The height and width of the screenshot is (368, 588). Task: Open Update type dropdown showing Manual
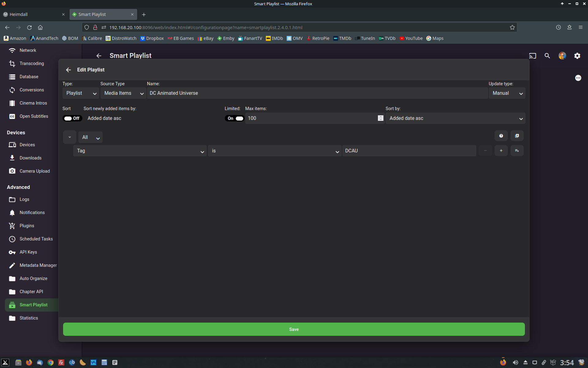[507, 93]
